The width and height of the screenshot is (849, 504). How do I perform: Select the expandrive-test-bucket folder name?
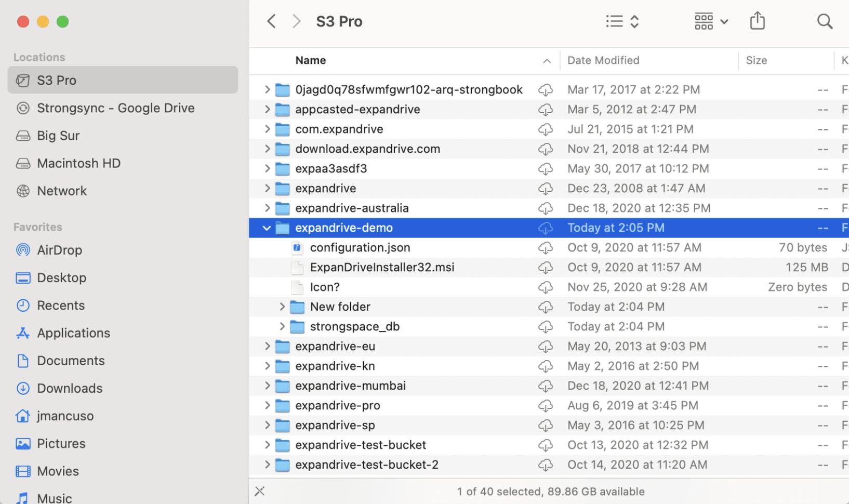click(361, 445)
